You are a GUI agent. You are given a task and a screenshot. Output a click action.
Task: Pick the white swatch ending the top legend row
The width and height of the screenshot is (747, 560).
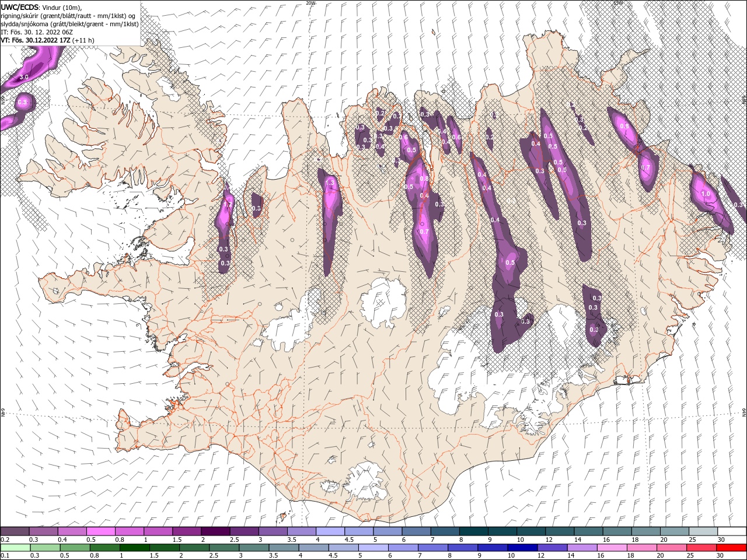click(731, 531)
